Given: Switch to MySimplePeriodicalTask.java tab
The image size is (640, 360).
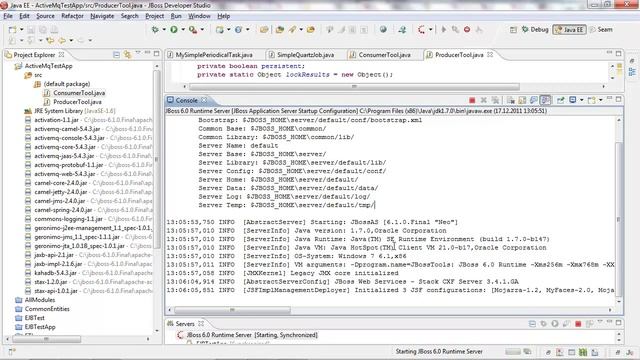Looking at the screenshot, I should (x=209, y=55).
